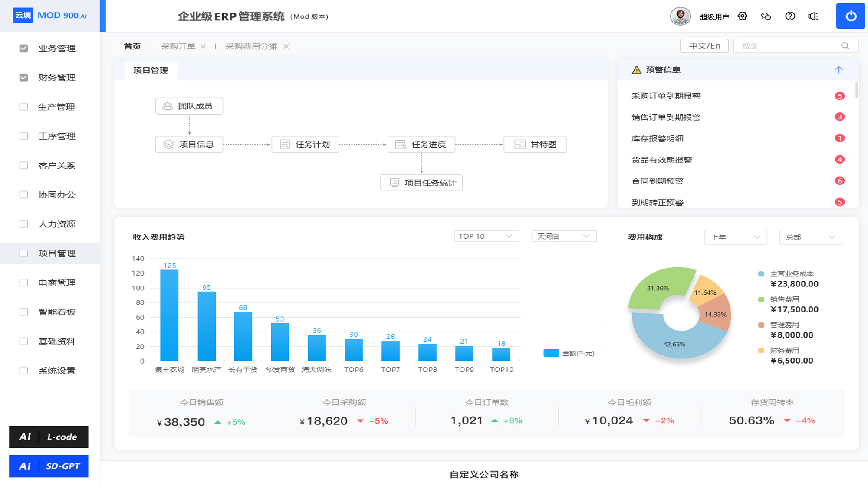
Task: Open 基础资料 in the sidebar
Action: point(56,341)
